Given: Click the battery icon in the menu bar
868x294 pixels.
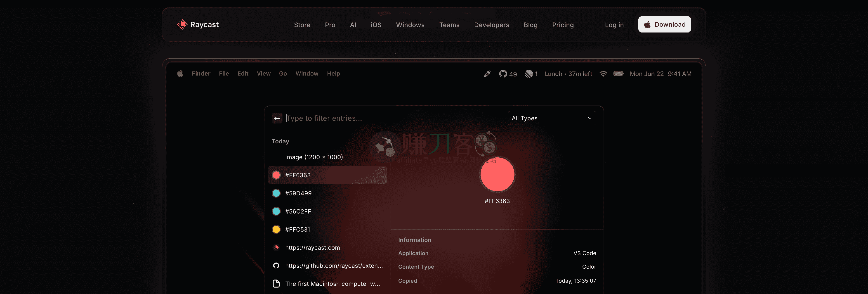Looking at the screenshot, I should tap(618, 73).
